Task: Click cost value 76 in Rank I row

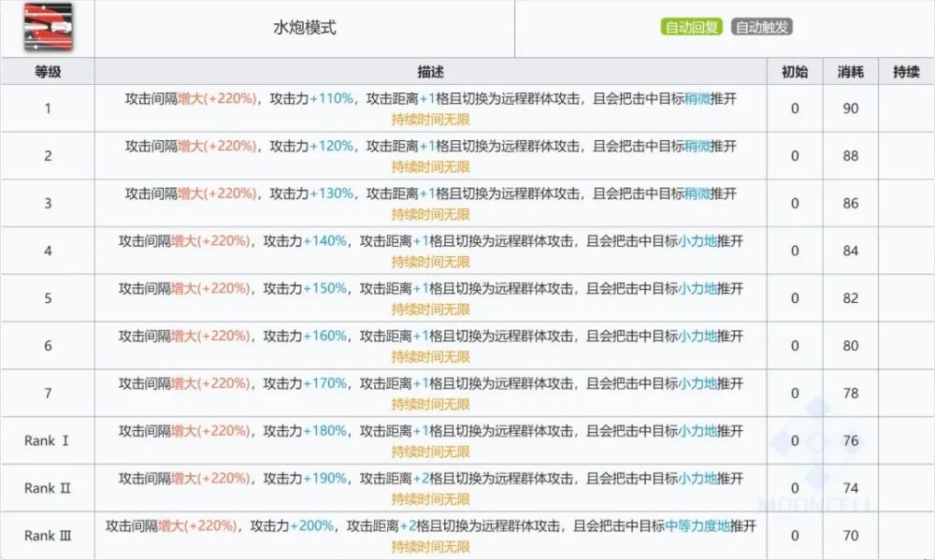Action: pos(850,440)
